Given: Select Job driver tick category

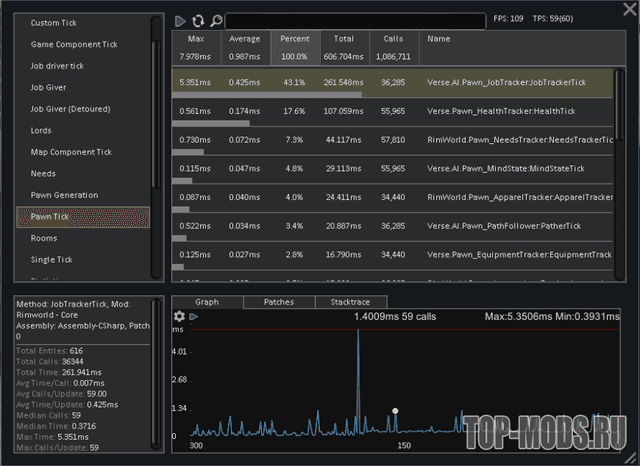Looking at the screenshot, I should click(83, 66).
